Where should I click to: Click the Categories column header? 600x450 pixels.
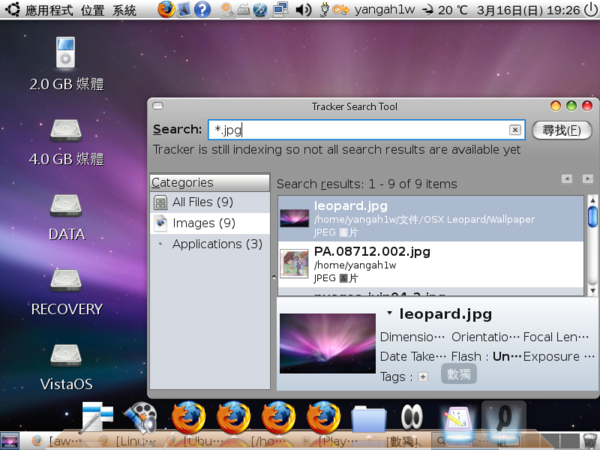pyautogui.click(x=210, y=183)
